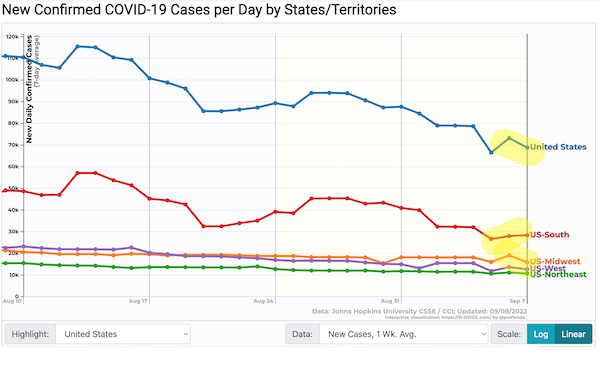Click the Data dropdown chevron arrow
Image resolution: width=600 pixels, height=388 pixels.
[x=483, y=334]
